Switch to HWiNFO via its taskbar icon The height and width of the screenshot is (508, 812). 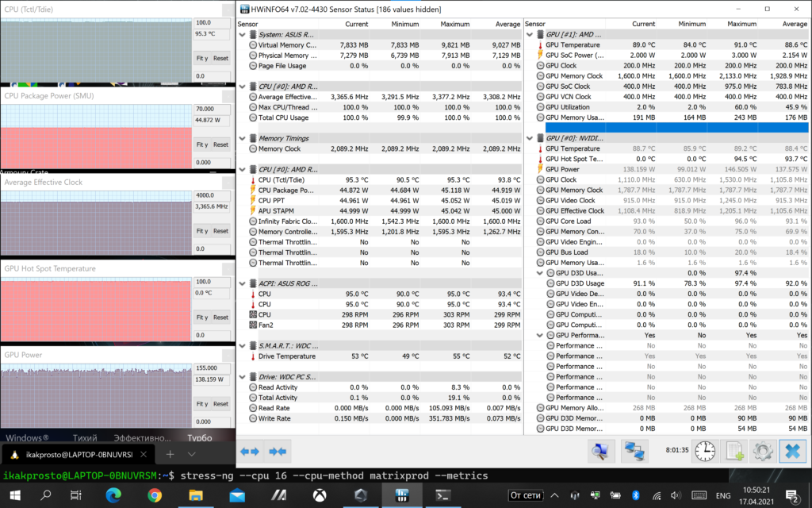402,495
